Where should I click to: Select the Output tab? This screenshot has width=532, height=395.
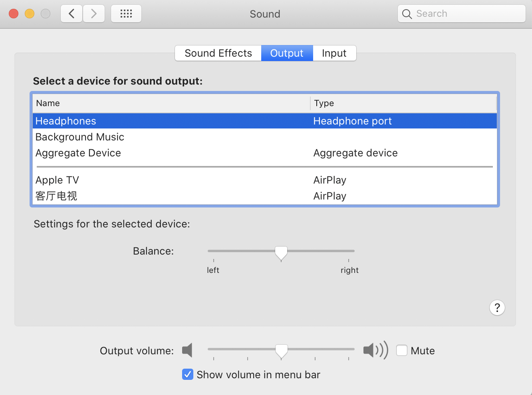287,53
